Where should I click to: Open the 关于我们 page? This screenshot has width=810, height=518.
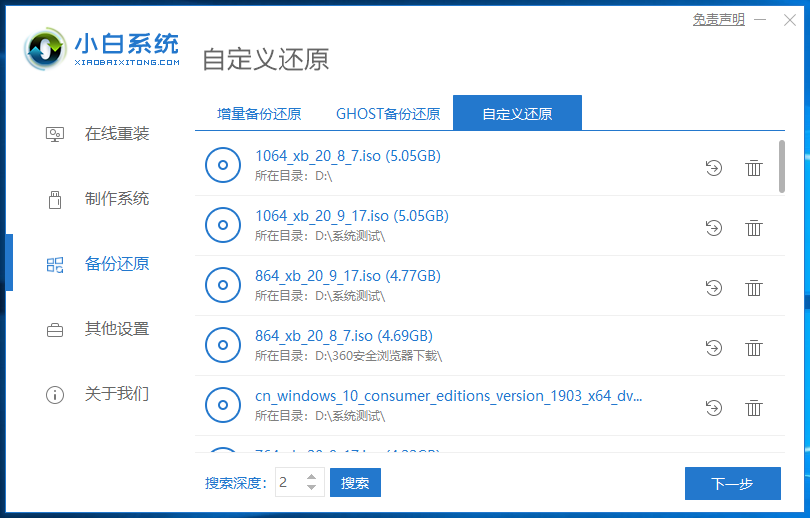[117, 394]
